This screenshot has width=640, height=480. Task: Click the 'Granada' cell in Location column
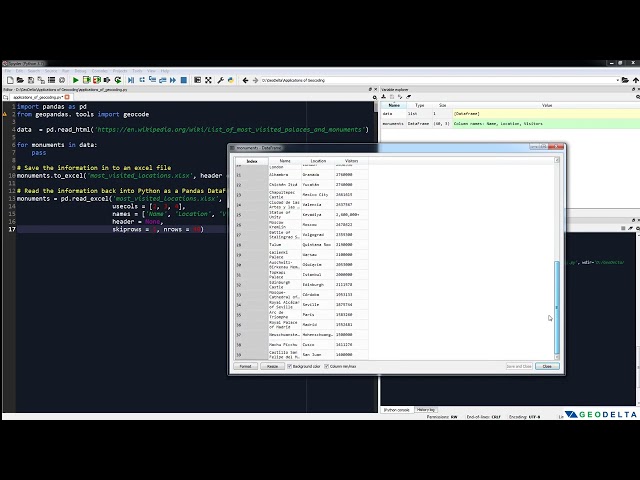pyautogui.click(x=318, y=175)
